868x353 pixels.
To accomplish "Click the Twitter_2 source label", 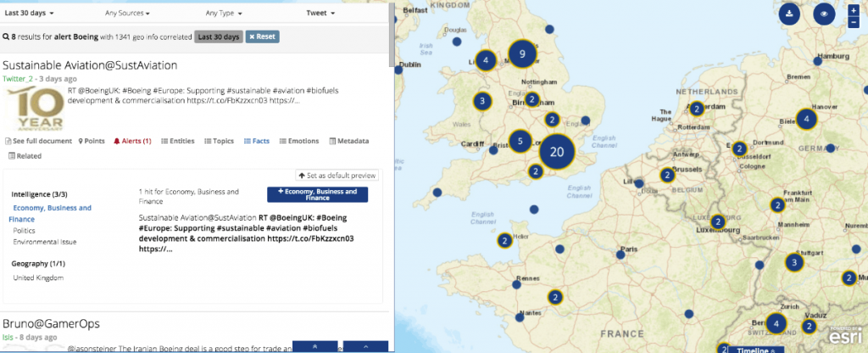I will [18, 79].
